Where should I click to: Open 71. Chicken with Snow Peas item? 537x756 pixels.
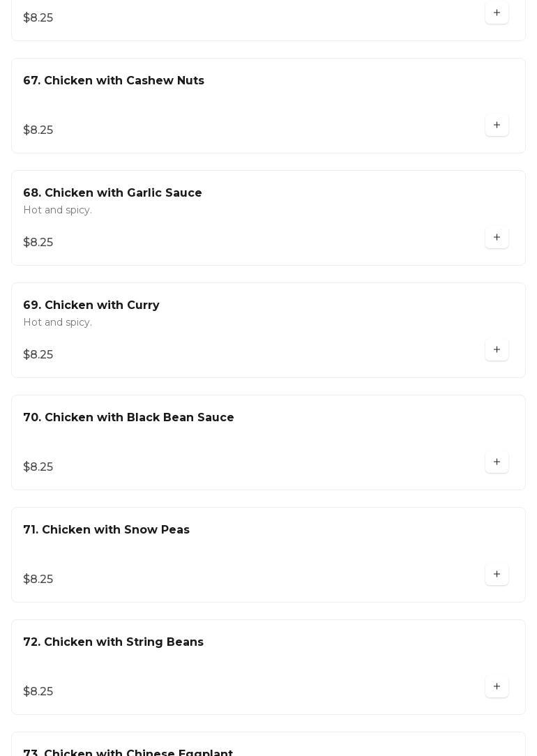[x=106, y=530]
